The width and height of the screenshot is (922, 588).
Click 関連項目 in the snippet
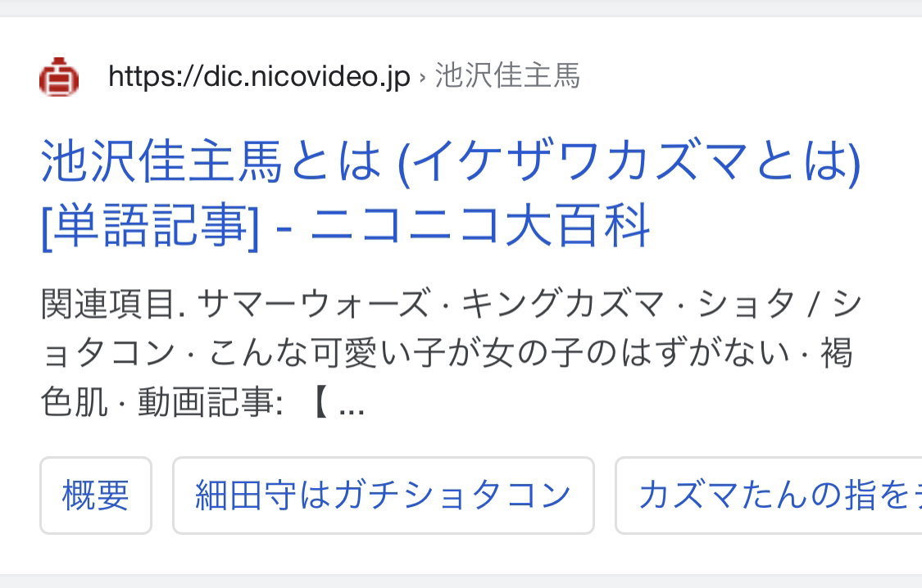click(109, 305)
